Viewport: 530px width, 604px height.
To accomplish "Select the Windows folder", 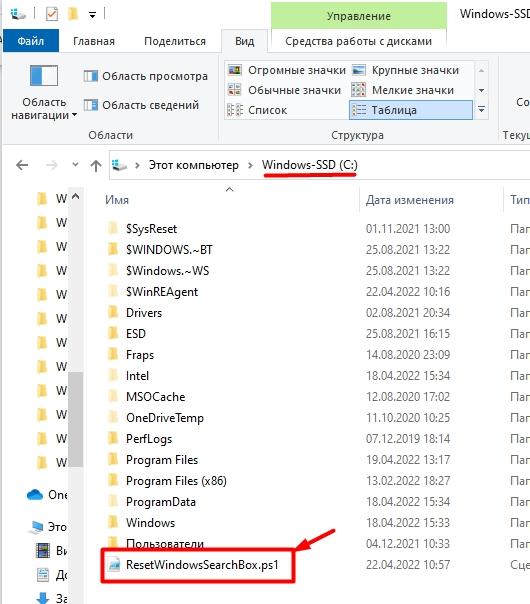I will click(x=150, y=523).
